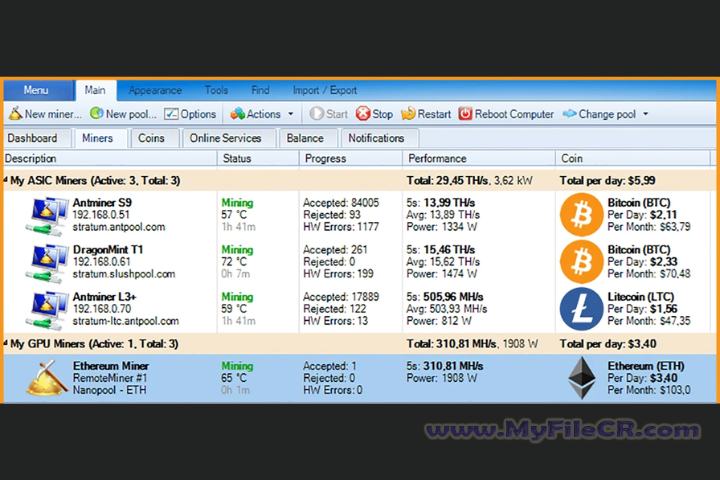Open the Actions dropdown arrow

tap(291, 114)
